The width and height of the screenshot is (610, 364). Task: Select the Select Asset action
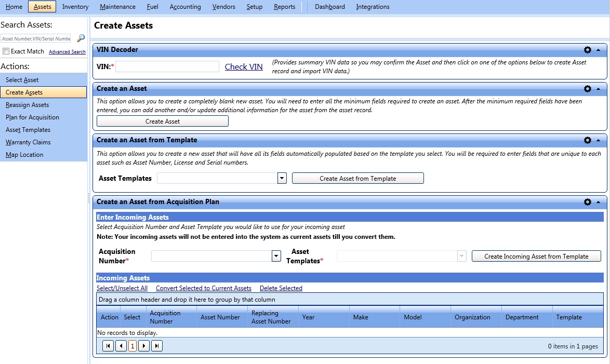pos(44,80)
